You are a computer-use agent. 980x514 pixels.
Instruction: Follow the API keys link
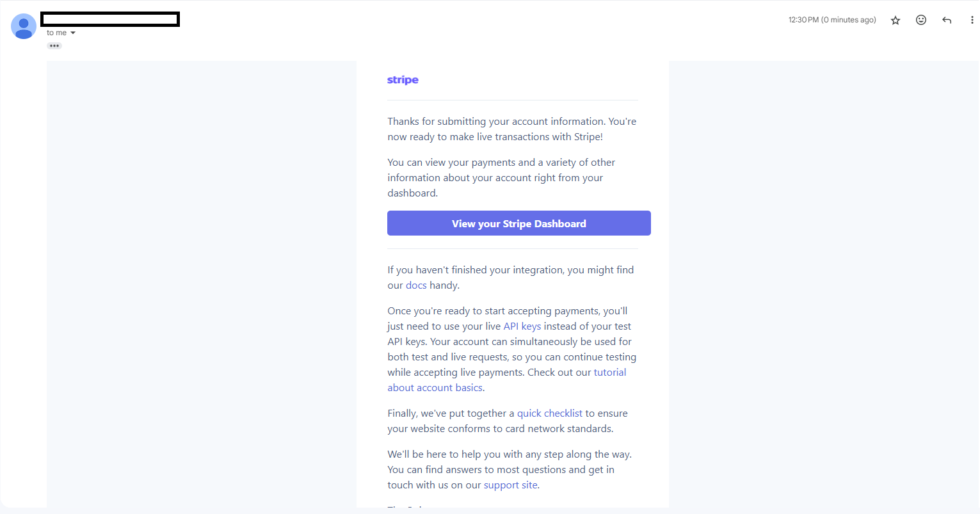522,326
